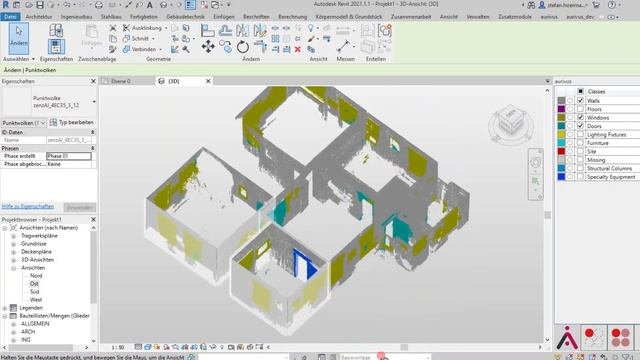Click the aurivus four-dots icon
This screenshot has width=640, height=360.
(x=620, y=337)
